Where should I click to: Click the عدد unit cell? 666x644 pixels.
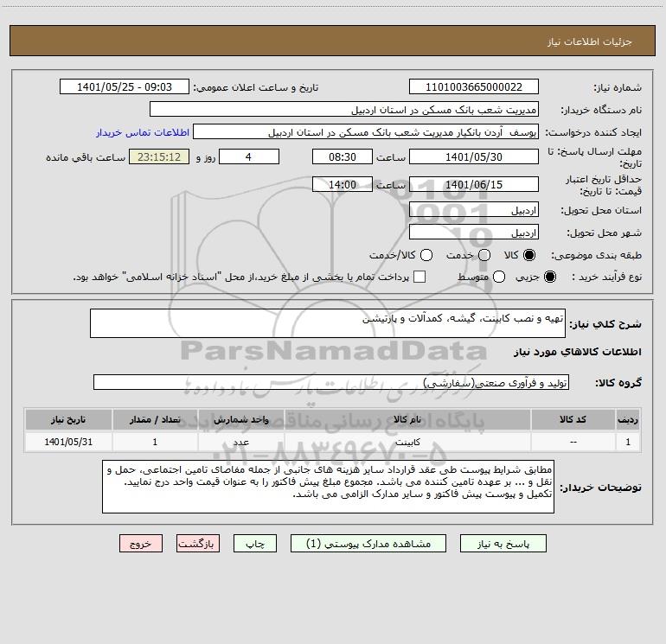coord(240,442)
